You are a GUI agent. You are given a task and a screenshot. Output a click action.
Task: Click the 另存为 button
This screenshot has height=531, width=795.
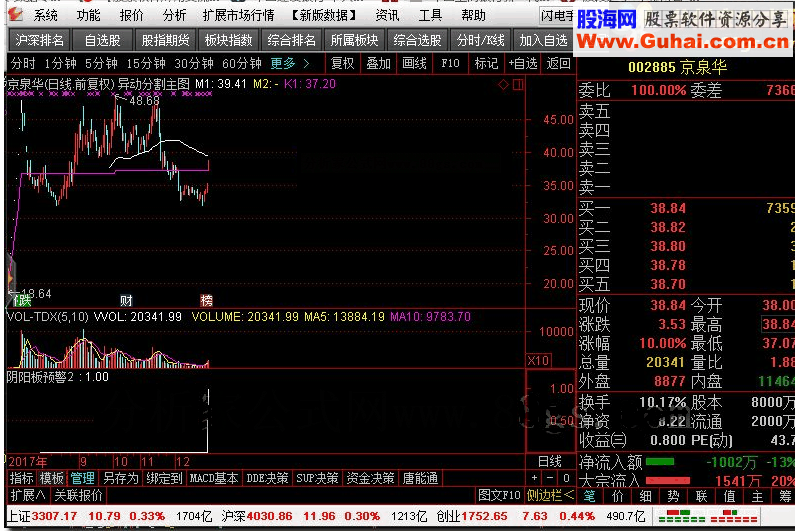pos(121,478)
